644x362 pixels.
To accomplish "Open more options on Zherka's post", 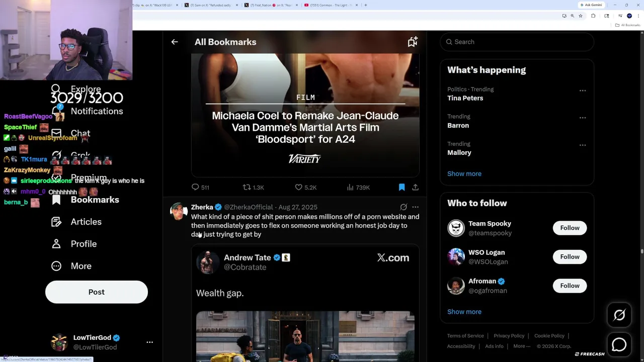I will pos(415,207).
